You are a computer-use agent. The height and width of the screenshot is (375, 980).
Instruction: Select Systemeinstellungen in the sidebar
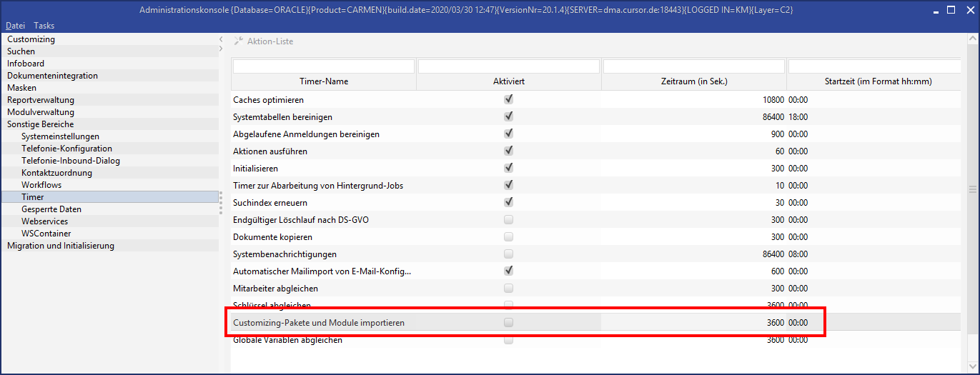tap(60, 136)
